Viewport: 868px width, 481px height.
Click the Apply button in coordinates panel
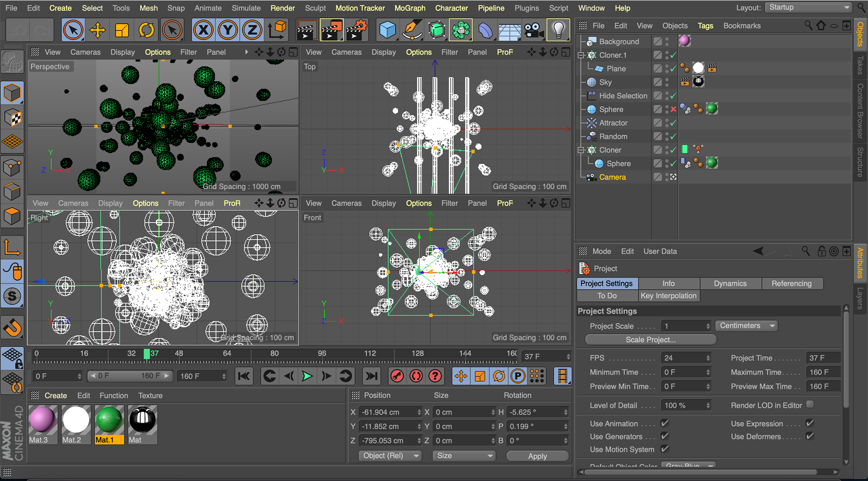click(537, 456)
